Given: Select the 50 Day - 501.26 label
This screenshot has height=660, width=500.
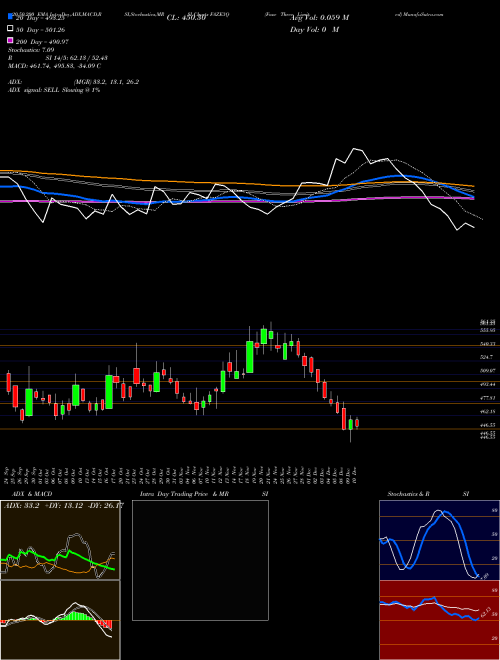Looking at the screenshot, I should point(41,30).
